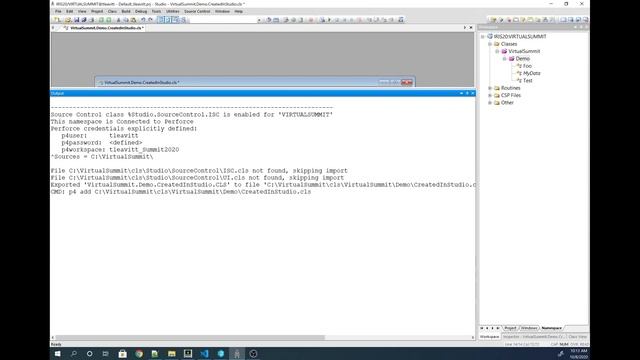Select the Classes folder label

tap(509, 44)
